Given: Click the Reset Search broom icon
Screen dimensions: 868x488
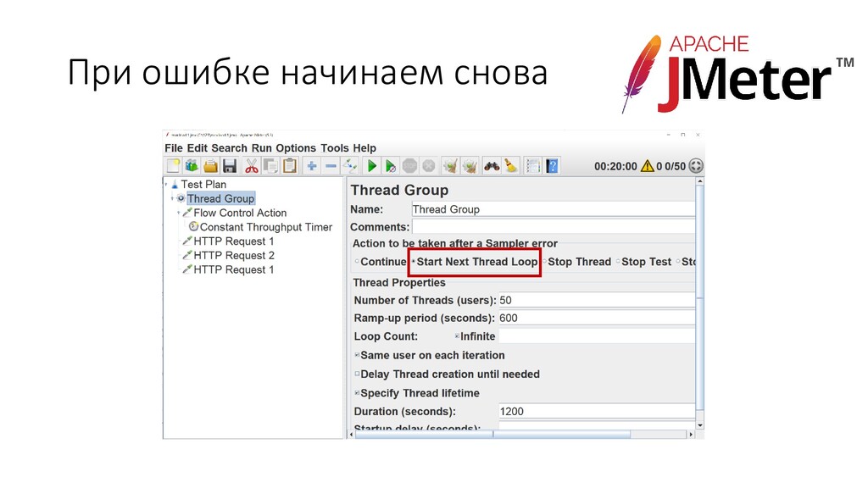Looking at the screenshot, I should pos(511,165).
